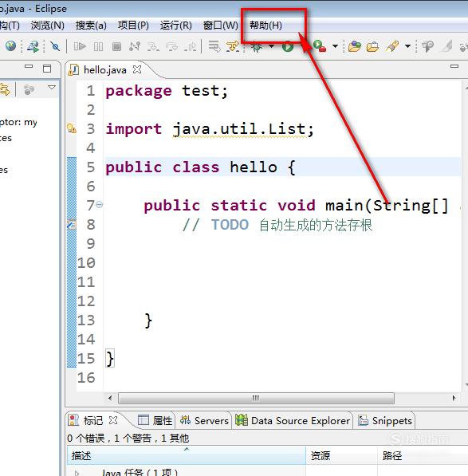
Task: Click the Drop to Frame icon
Action: point(214,46)
